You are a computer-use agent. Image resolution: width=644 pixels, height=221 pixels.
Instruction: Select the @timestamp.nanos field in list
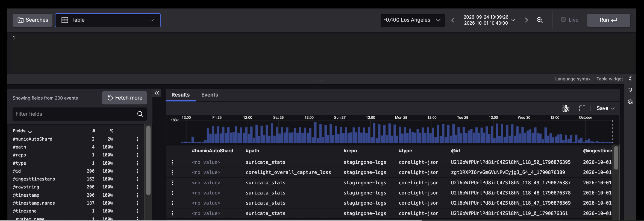(34, 203)
